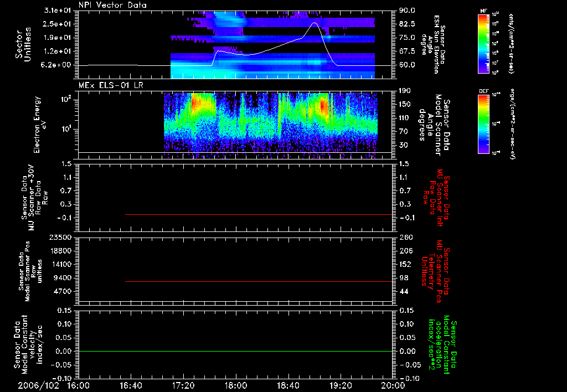Click the 23500 scanner position tick label
The width and height of the screenshot is (567, 392).
pyautogui.click(x=60, y=237)
